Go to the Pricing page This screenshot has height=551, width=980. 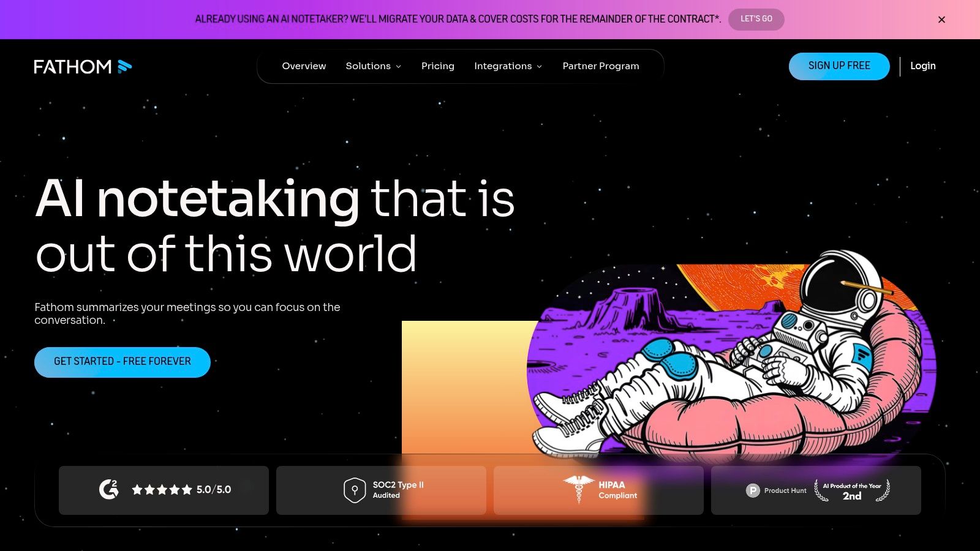point(438,66)
